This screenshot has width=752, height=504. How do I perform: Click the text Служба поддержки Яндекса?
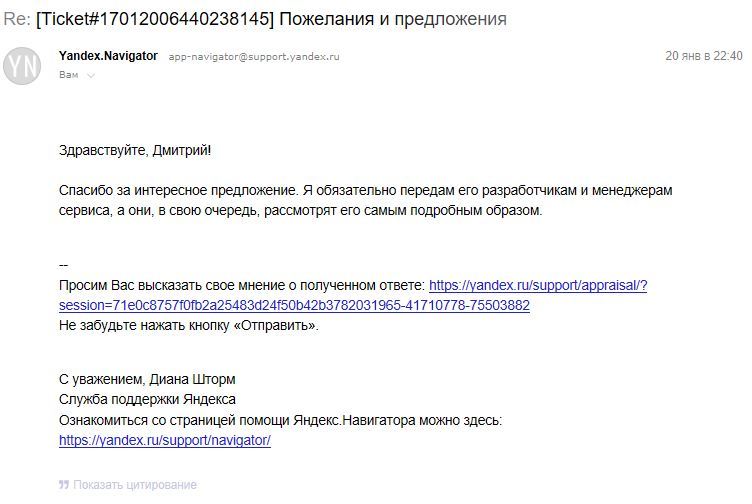[x=147, y=399]
